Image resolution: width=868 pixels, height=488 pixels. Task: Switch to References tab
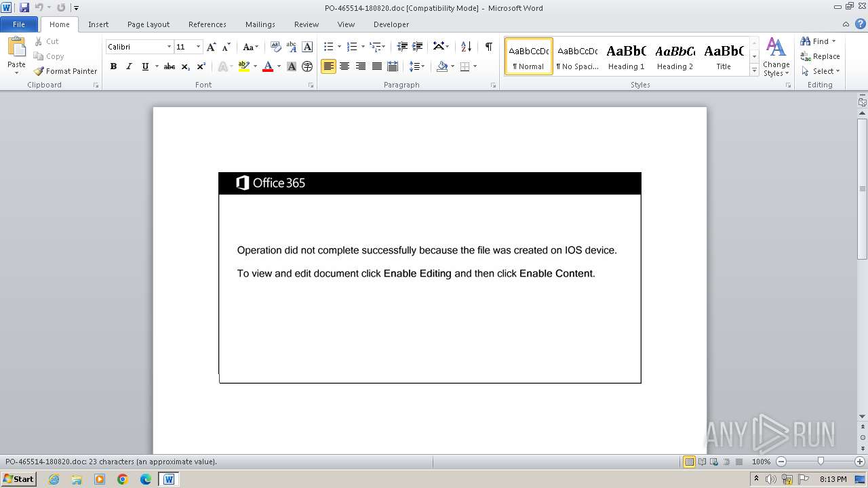coord(208,24)
